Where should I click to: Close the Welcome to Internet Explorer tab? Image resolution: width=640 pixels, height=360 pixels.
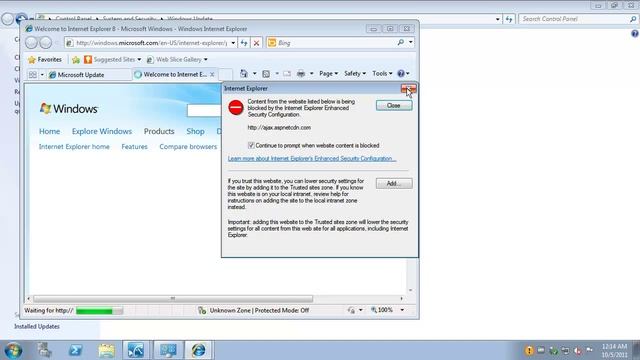212,74
